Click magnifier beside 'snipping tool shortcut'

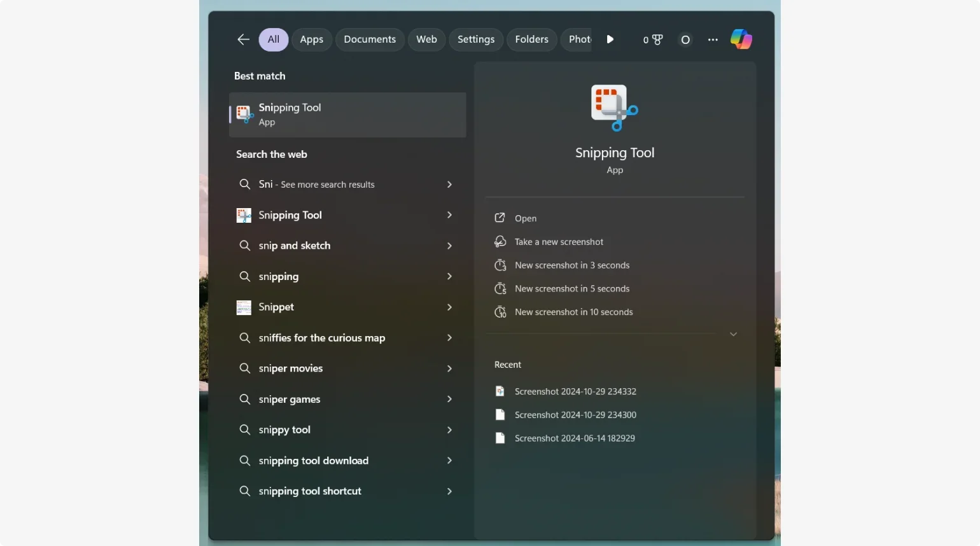(x=244, y=491)
